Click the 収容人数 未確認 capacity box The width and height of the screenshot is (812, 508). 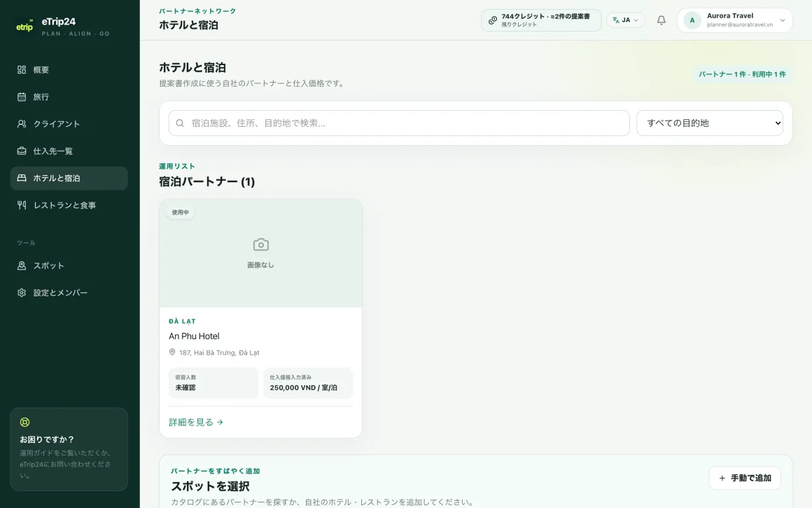[213, 383]
